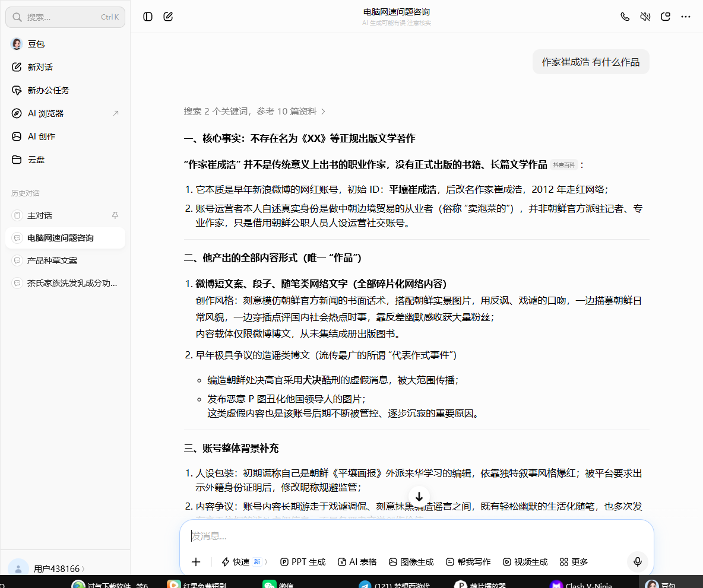
Task: Select 新对话 in the sidebar
Action: click(x=65, y=67)
